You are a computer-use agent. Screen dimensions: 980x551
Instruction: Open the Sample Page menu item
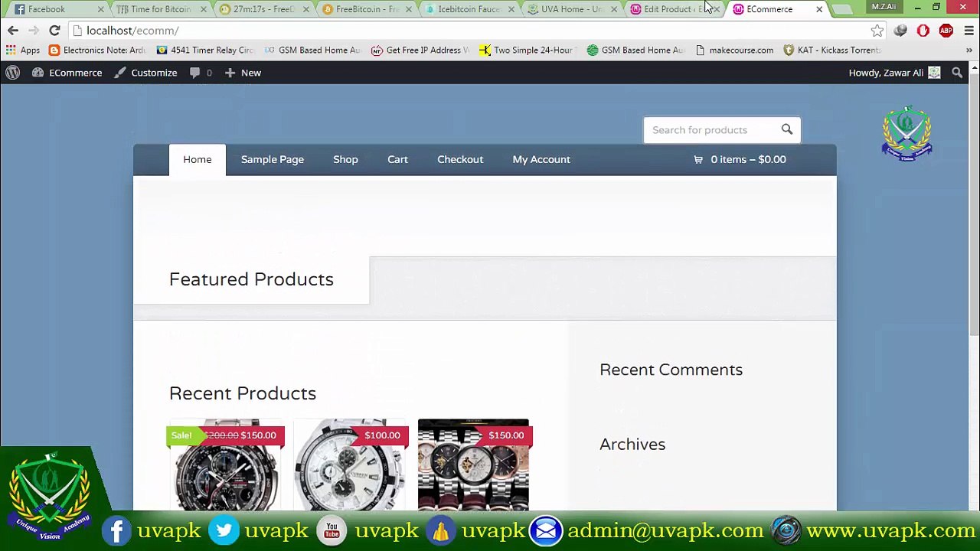(x=273, y=159)
